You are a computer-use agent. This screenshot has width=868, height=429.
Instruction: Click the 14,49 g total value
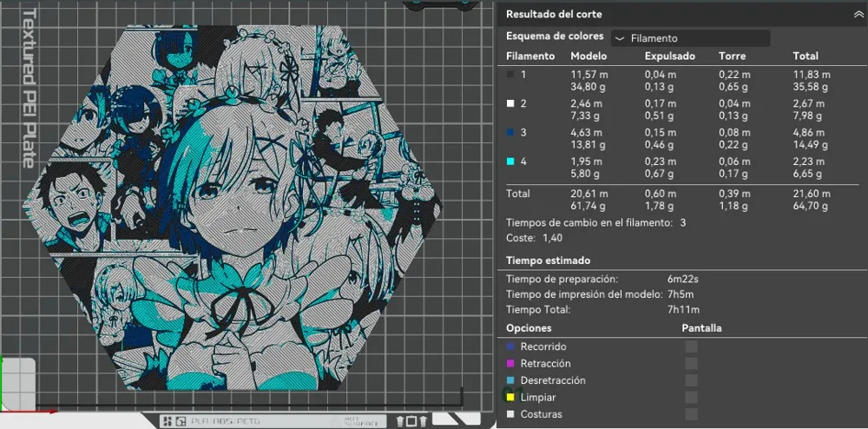tap(811, 145)
